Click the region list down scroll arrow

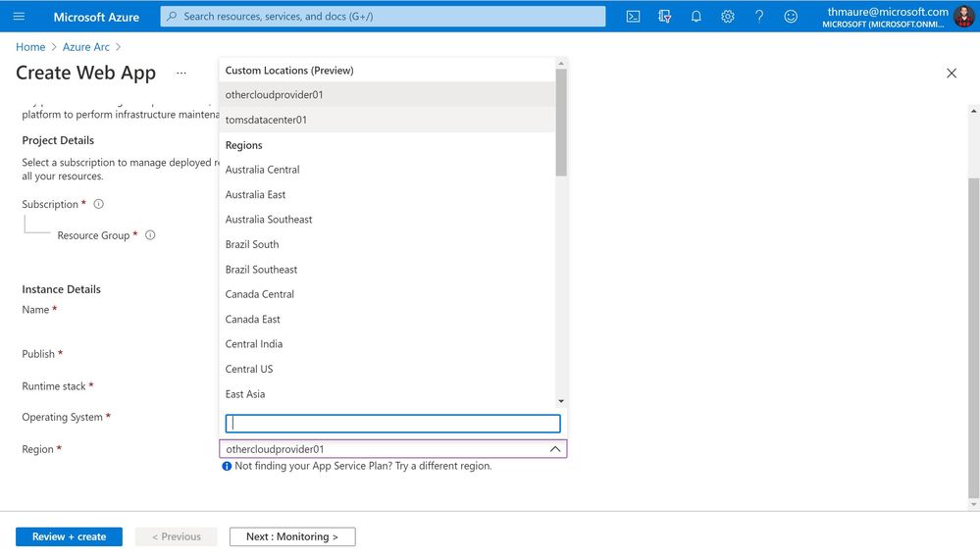[x=560, y=401]
